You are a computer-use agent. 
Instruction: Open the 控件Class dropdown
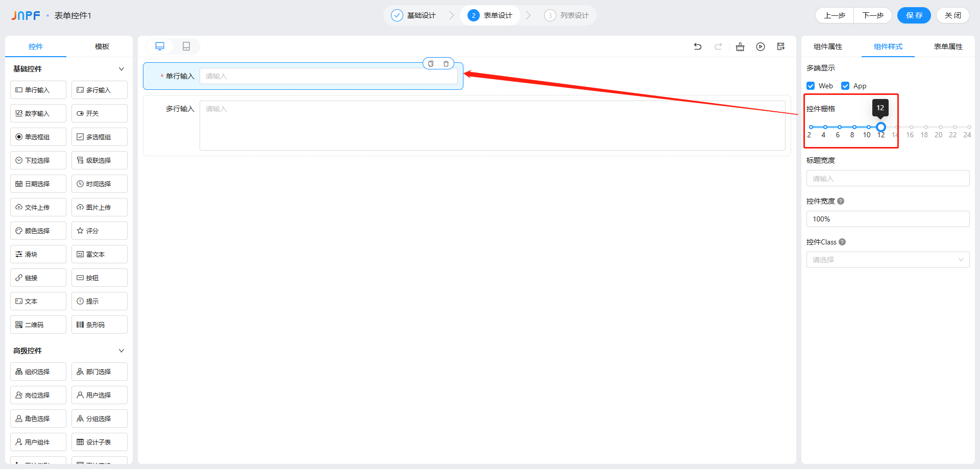point(888,260)
